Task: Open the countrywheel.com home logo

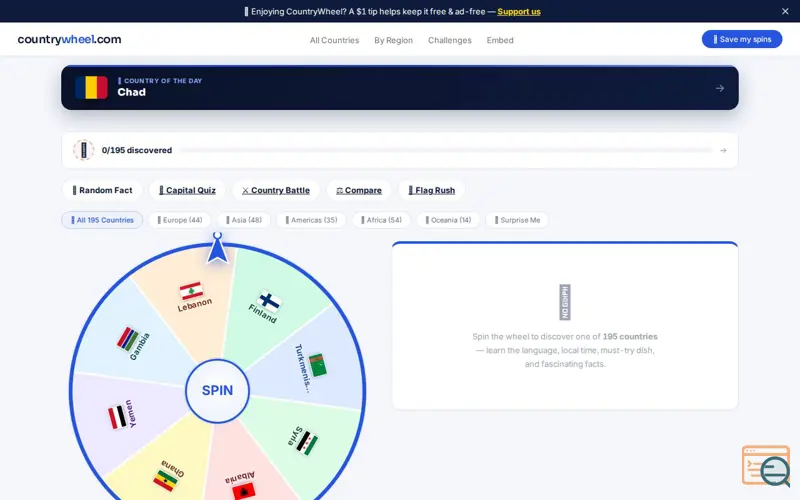Action: coord(69,39)
